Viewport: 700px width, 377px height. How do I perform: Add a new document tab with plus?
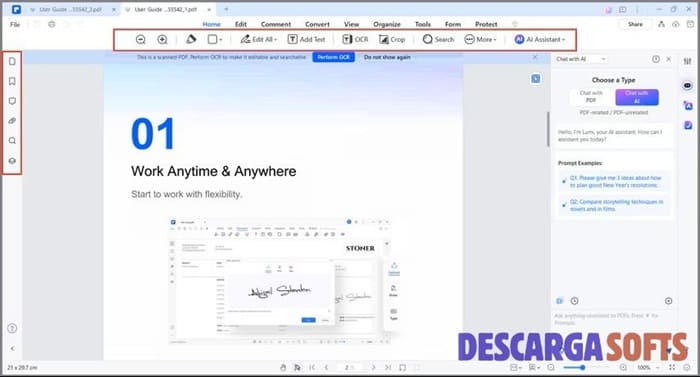click(226, 9)
